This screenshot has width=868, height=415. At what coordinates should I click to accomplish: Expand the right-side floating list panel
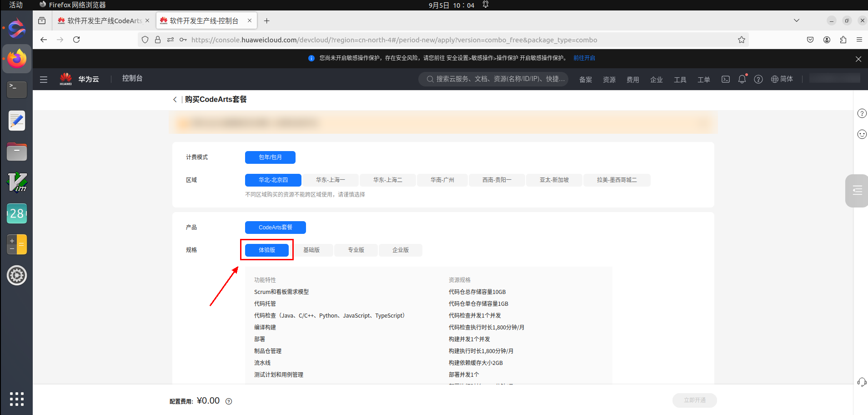pyautogui.click(x=857, y=191)
